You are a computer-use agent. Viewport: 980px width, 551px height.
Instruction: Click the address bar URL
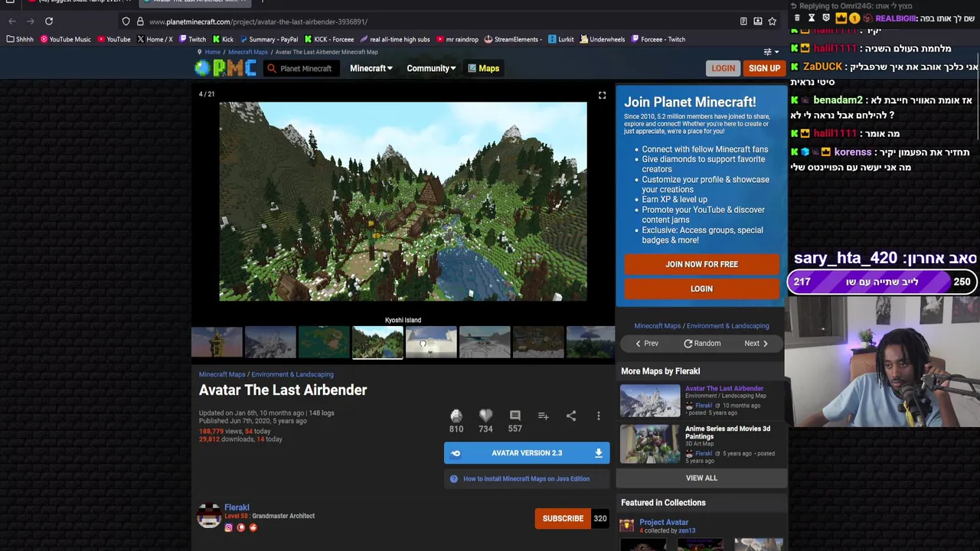point(259,21)
